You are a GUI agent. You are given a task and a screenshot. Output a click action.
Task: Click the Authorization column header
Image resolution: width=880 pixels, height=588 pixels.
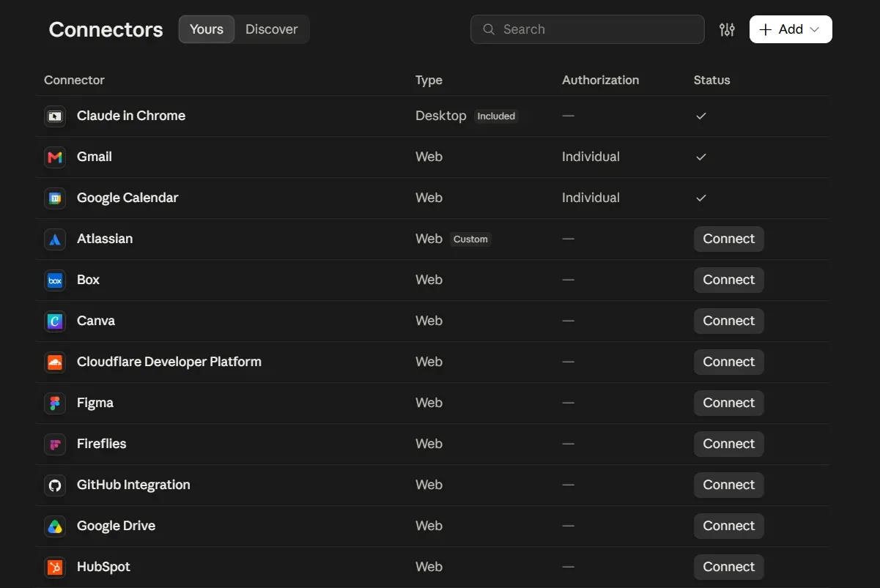pyautogui.click(x=600, y=80)
